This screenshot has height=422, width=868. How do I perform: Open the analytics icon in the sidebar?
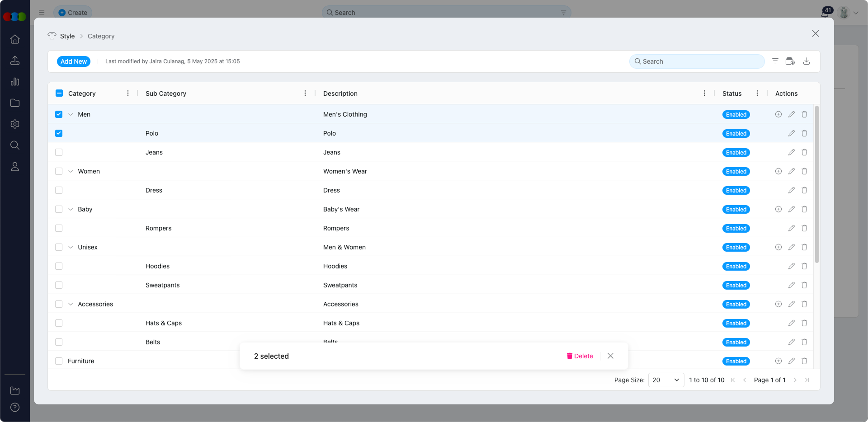pyautogui.click(x=15, y=82)
